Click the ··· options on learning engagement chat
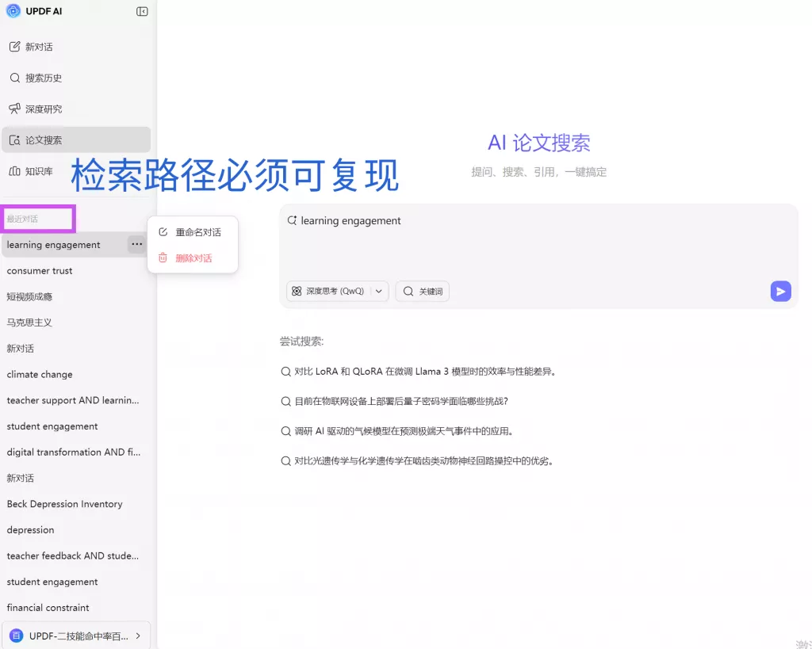This screenshot has width=812, height=649. (136, 244)
